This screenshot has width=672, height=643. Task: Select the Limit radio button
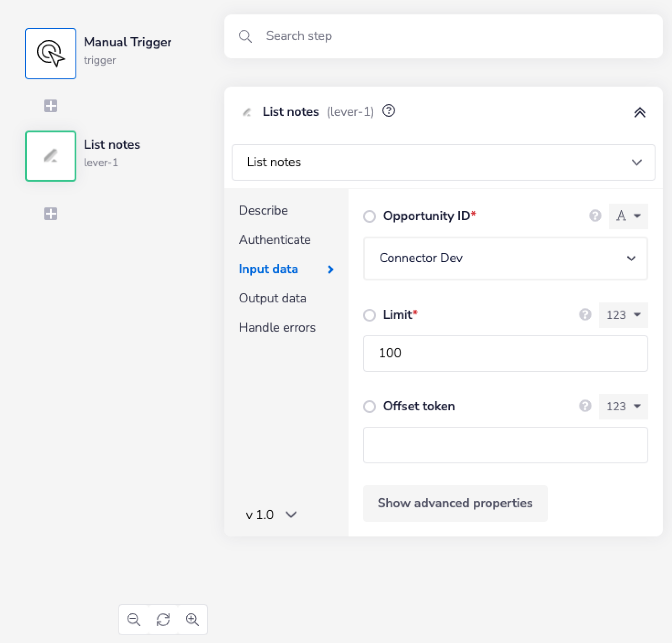370,315
